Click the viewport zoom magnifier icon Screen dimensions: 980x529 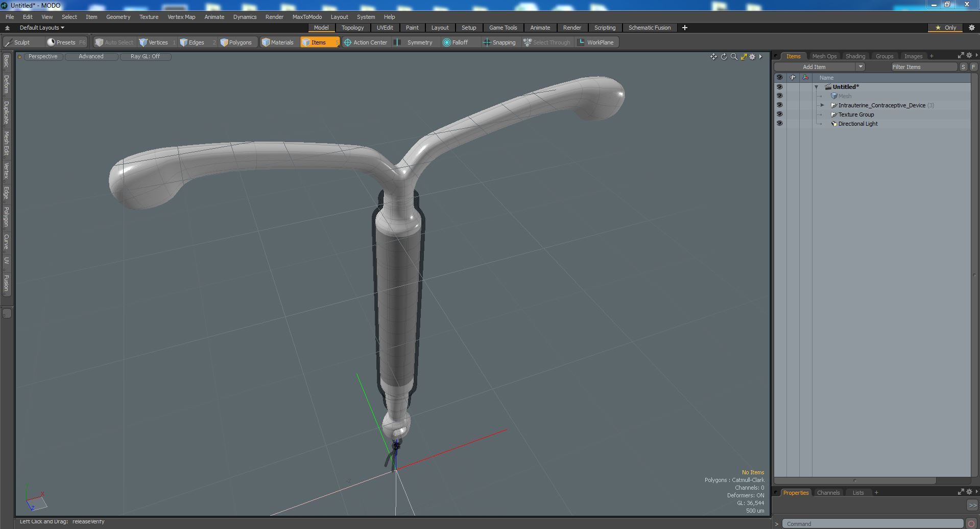(x=734, y=57)
